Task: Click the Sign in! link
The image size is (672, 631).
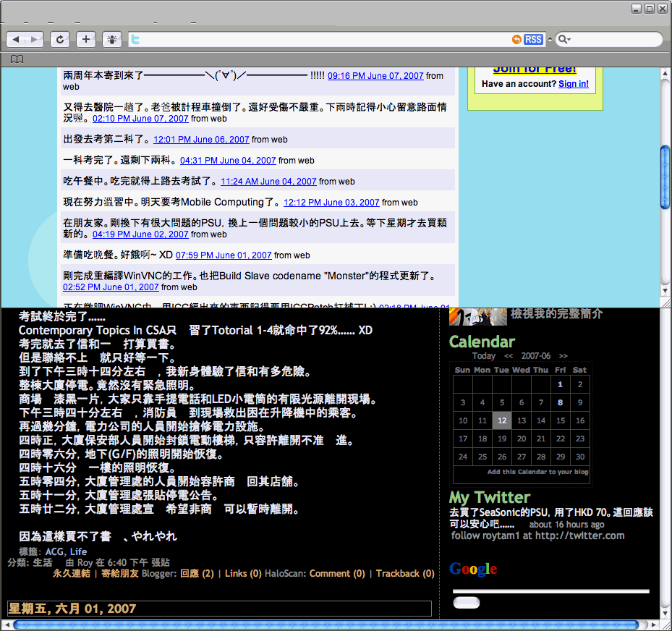Action: (573, 84)
